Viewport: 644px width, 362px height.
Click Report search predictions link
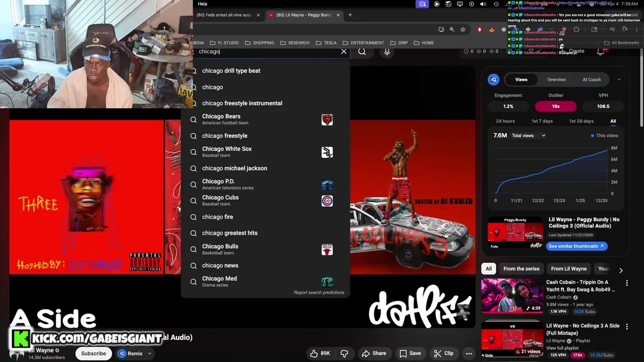point(319,293)
